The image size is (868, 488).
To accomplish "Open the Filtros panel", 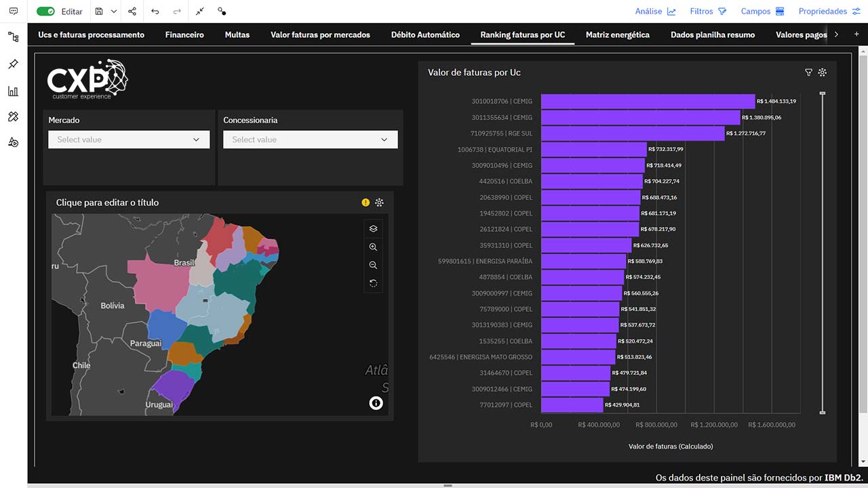I will pos(708,12).
